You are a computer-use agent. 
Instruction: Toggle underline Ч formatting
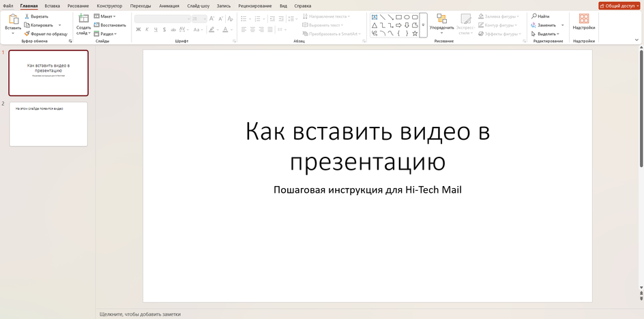tap(156, 29)
